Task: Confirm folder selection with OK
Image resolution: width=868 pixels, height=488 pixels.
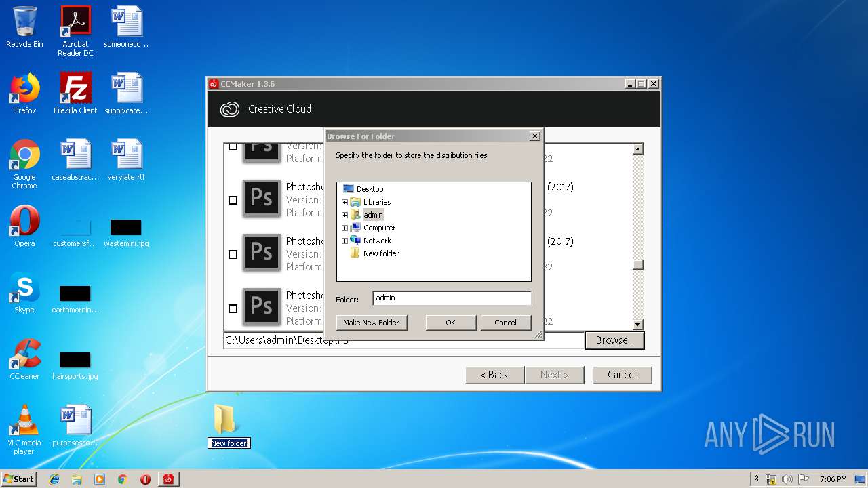Action: click(450, 323)
